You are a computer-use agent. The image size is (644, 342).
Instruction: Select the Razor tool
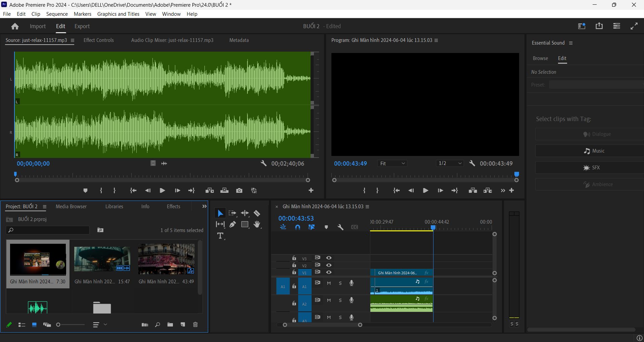click(257, 213)
